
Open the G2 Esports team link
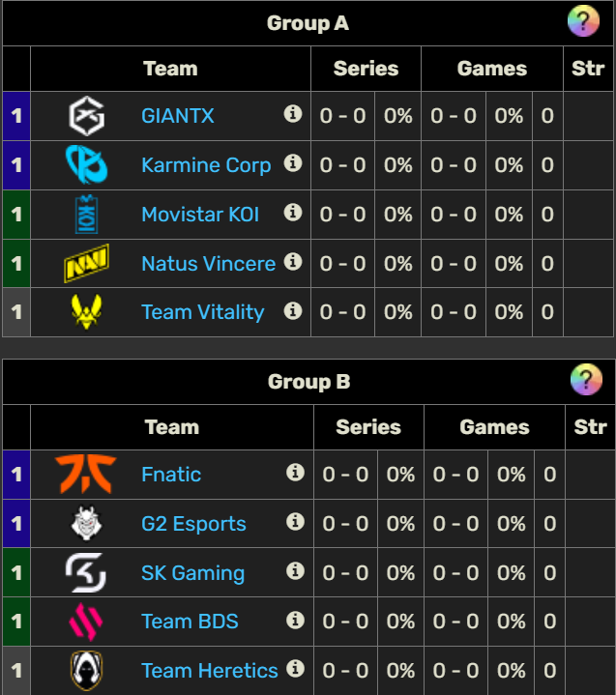(193, 524)
